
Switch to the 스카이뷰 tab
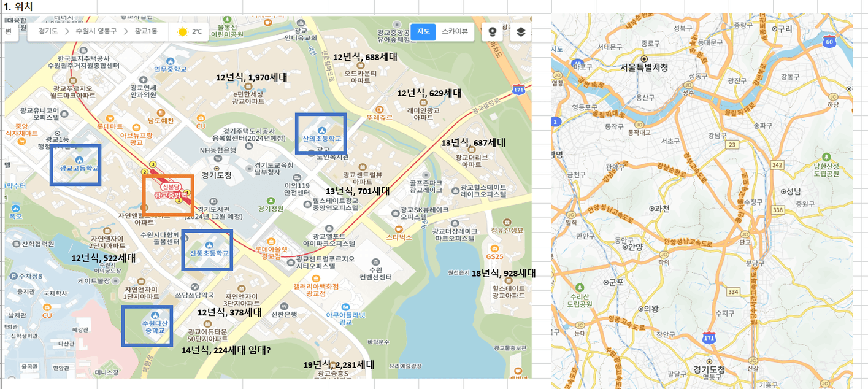pyautogui.click(x=455, y=32)
